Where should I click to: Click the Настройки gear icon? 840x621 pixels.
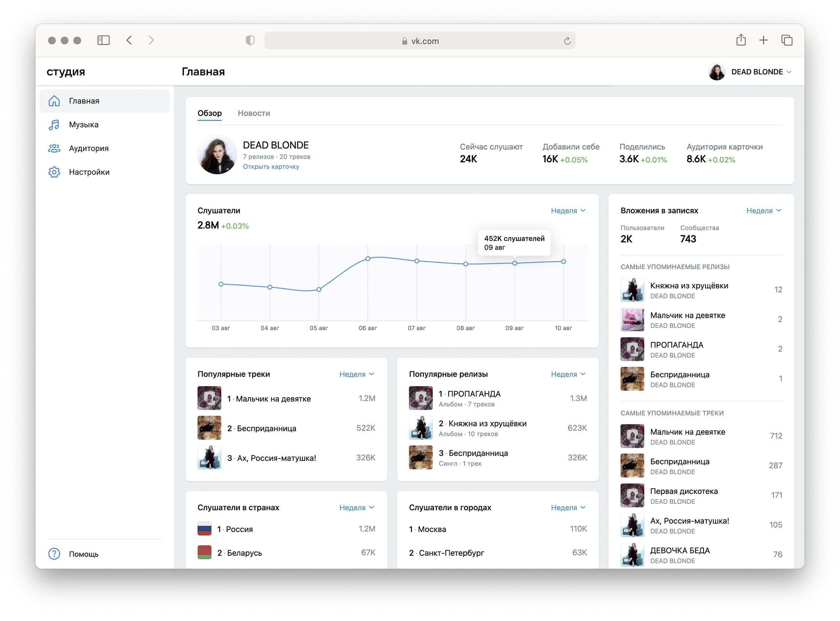click(x=54, y=172)
